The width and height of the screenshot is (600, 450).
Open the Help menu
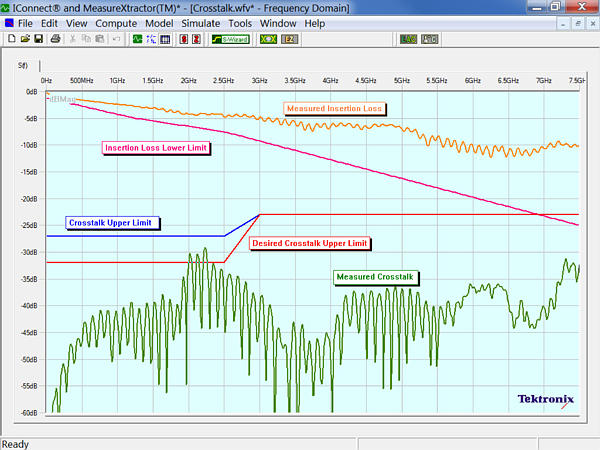315,23
